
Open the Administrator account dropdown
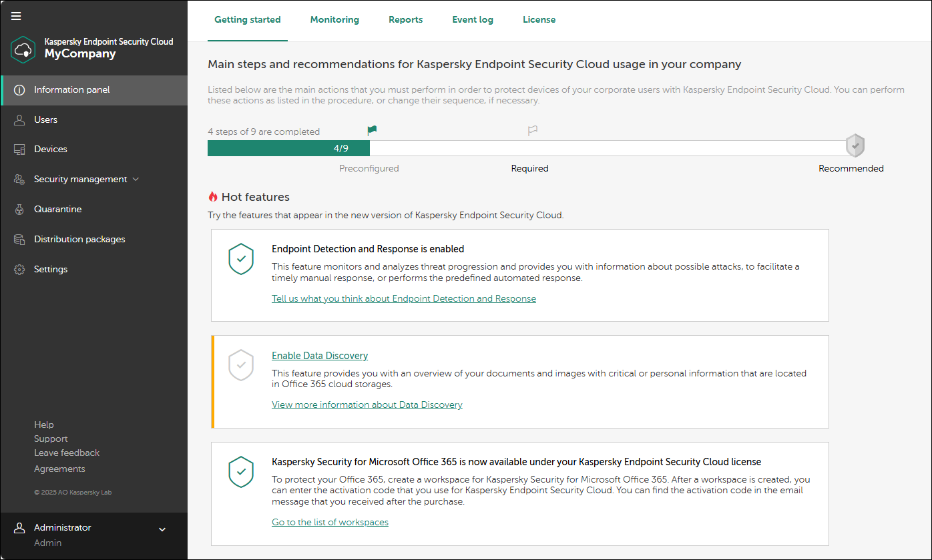coord(162,529)
